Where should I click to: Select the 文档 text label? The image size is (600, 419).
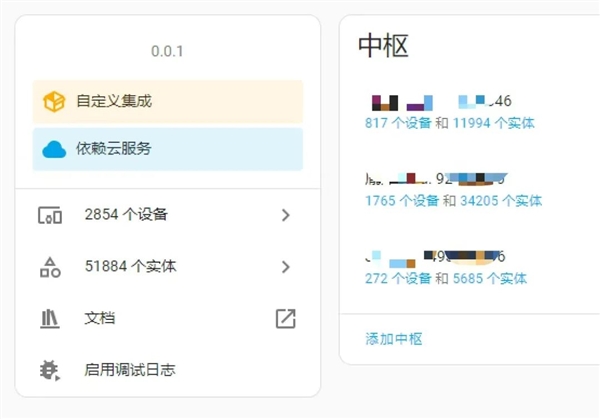pyautogui.click(x=99, y=318)
